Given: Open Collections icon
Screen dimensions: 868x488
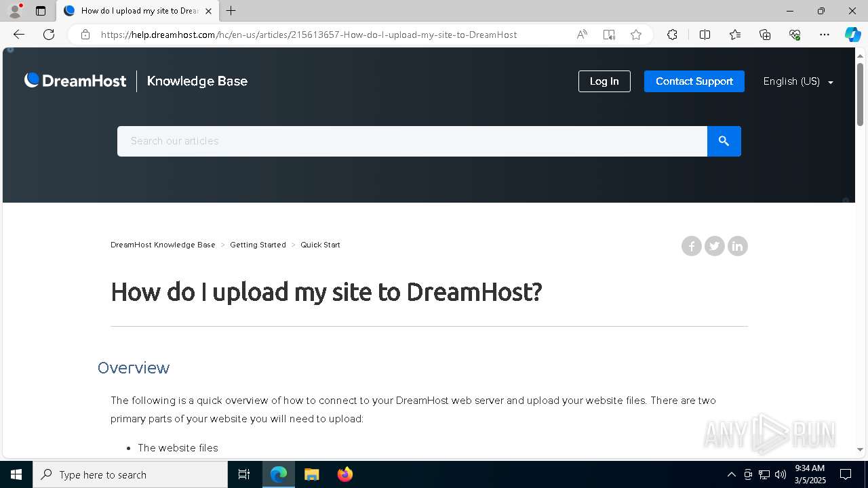Looking at the screenshot, I should tap(765, 35).
